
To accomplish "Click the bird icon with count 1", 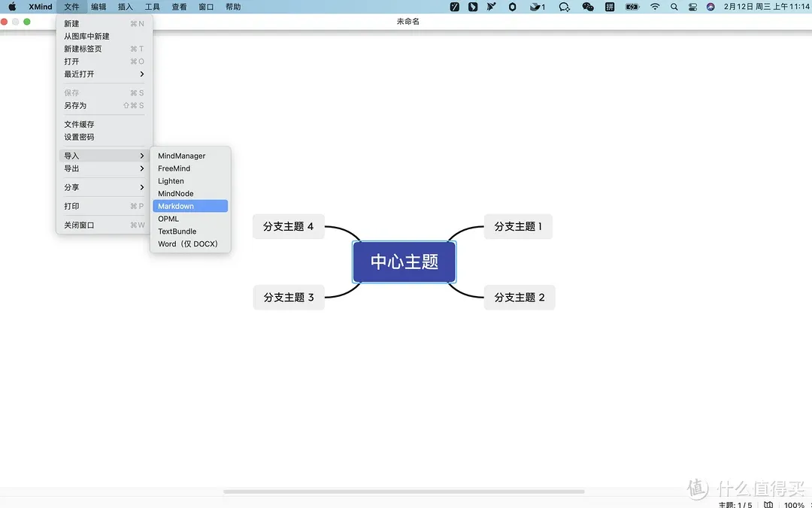I will click(x=537, y=7).
